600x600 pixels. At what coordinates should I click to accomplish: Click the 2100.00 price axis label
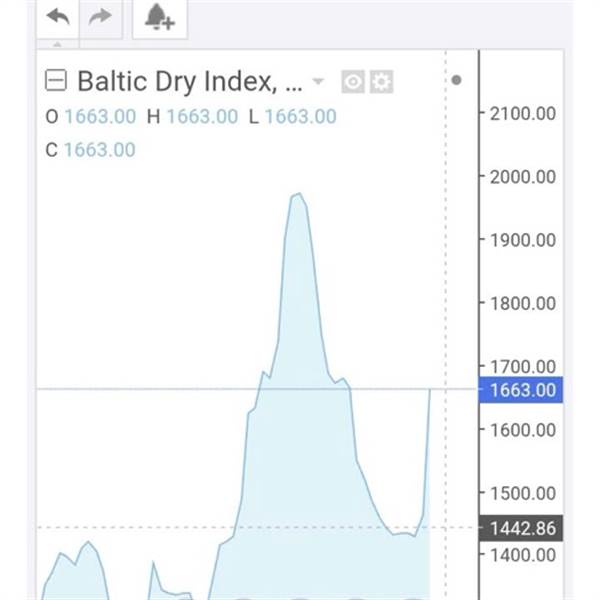pos(523,114)
